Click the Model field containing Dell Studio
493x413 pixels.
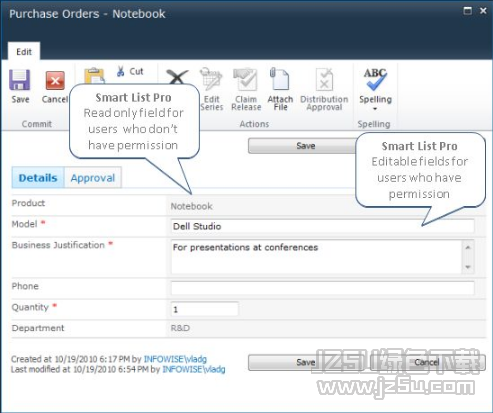click(323, 226)
